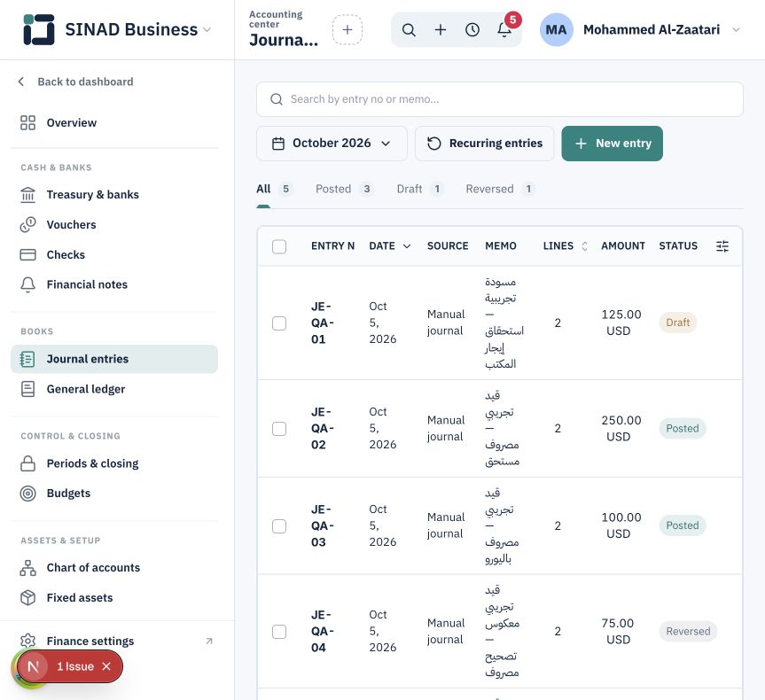Viewport: 765px width, 700px height.
Task: Go Back to dashboard
Action: coord(75,82)
